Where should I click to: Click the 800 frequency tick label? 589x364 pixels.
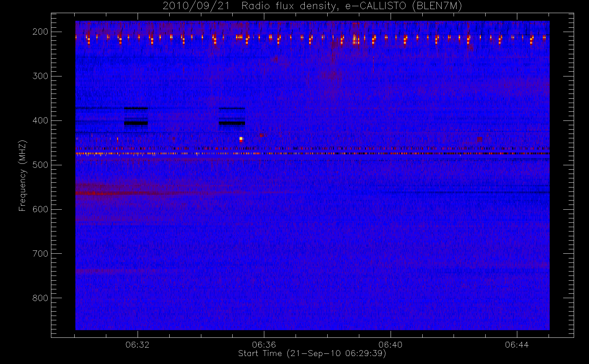point(40,298)
